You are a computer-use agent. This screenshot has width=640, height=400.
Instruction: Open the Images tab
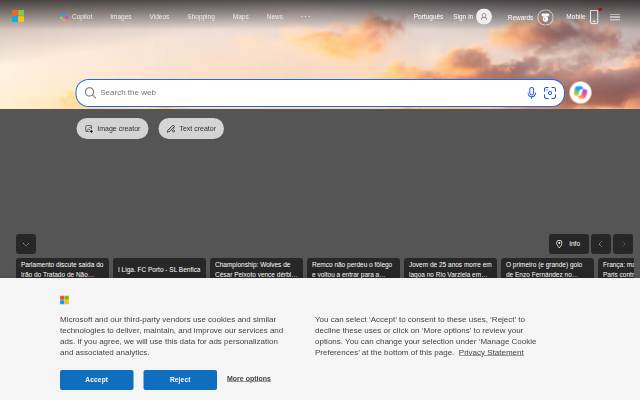pos(121,17)
